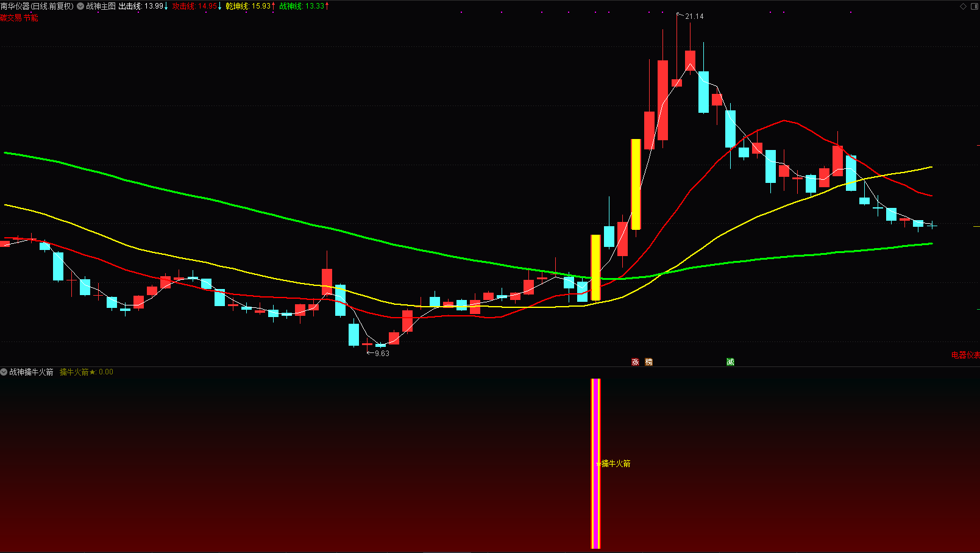Viewport: 980px width, 553px height.
Task: Click the 21.14 high price label
Action: [x=694, y=16]
